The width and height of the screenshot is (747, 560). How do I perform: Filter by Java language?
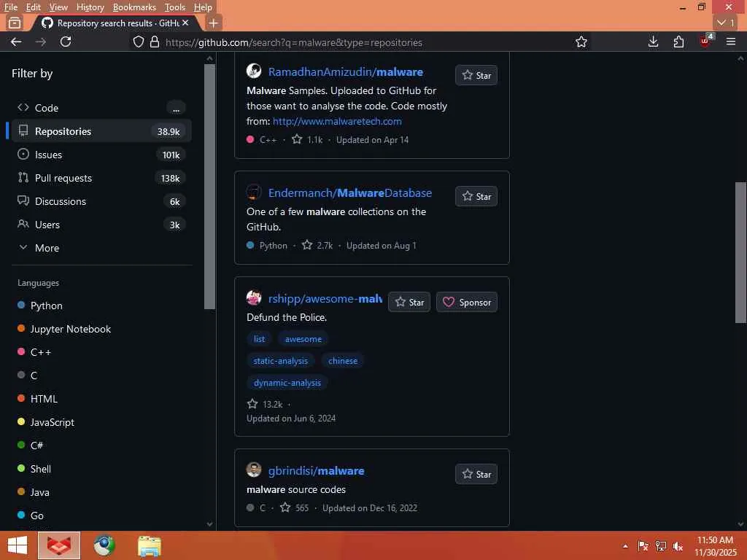point(34,492)
